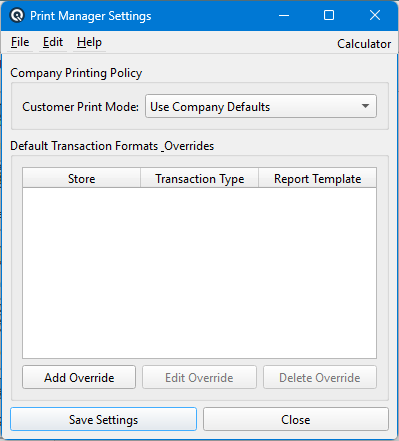Click the Edit Override button
399x441 pixels.
[199, 377]
